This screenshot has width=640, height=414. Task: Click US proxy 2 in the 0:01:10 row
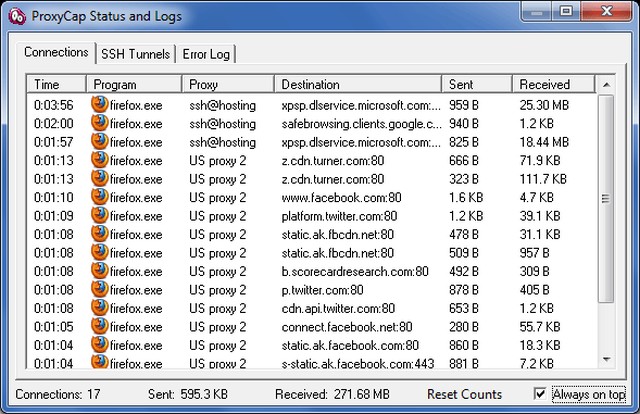point(218,198)
